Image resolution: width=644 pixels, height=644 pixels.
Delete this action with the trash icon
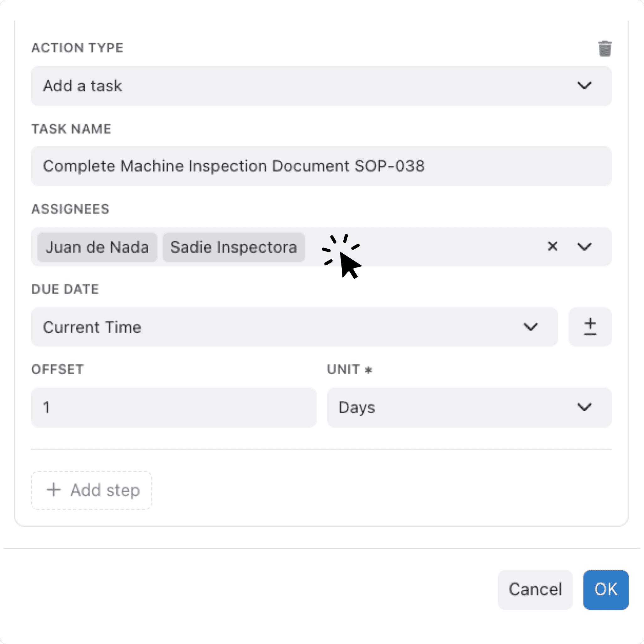pos(605,49)
